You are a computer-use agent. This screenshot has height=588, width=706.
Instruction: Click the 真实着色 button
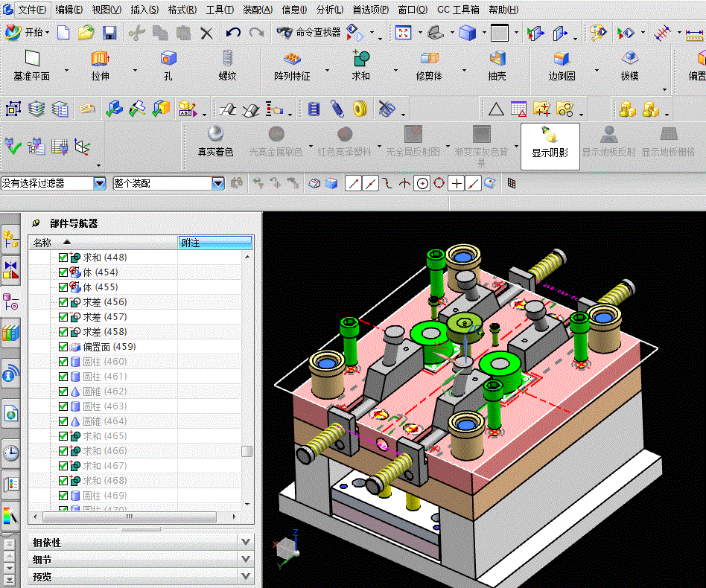point(215,141)
